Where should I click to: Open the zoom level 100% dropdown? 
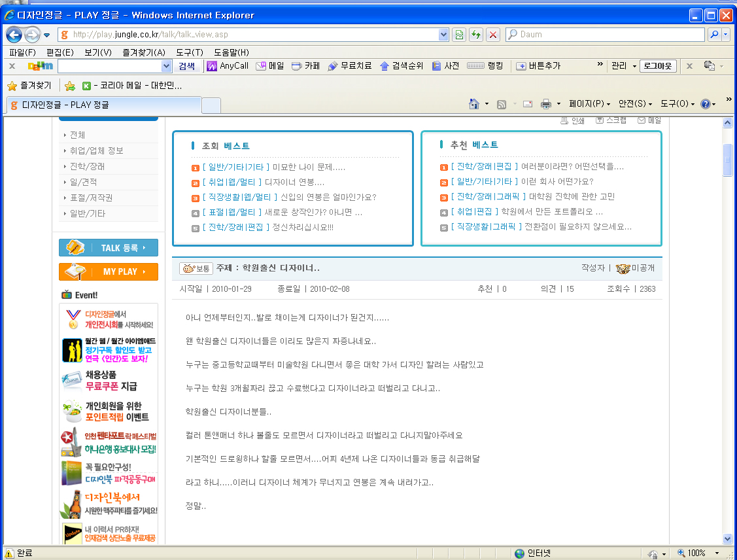click(696, 553)
